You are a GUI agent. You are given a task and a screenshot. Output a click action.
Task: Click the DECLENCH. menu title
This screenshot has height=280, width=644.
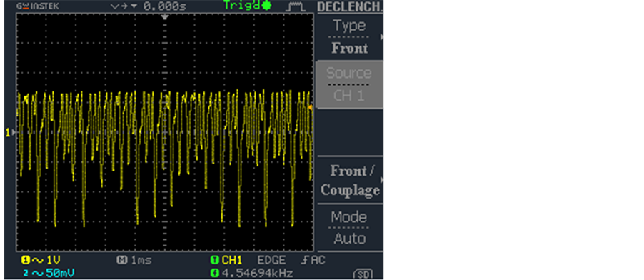[x=350, y=7]
